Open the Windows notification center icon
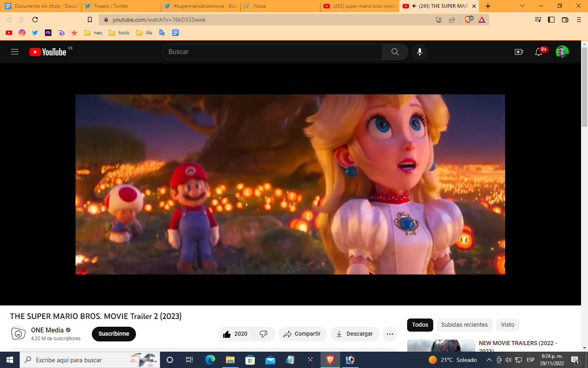 click(575, 360)
